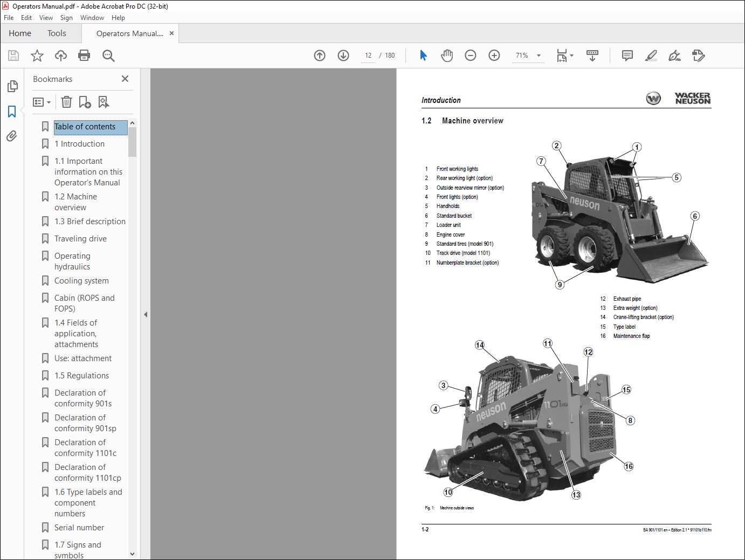Open 1.1 Important information bookmark
The image size is (745, 560).
(x=88, y=172)
